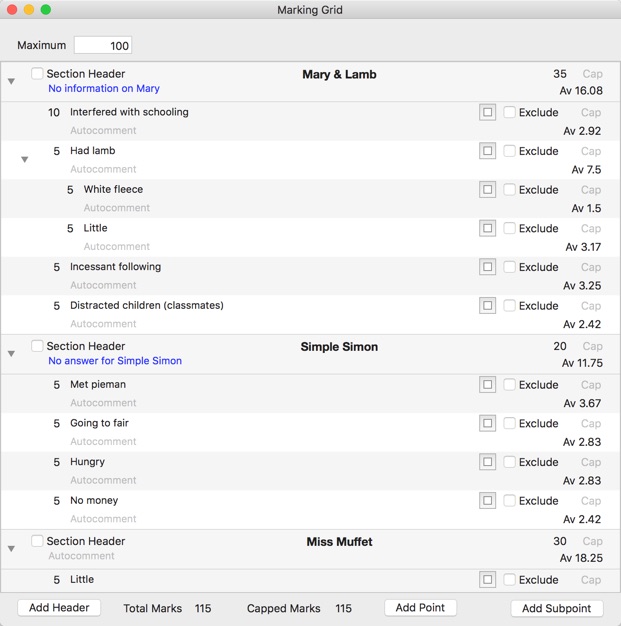Click square box icon beside Interfered with schooling
The width and height of the screenshot is (621, 626).
(487, 112)
